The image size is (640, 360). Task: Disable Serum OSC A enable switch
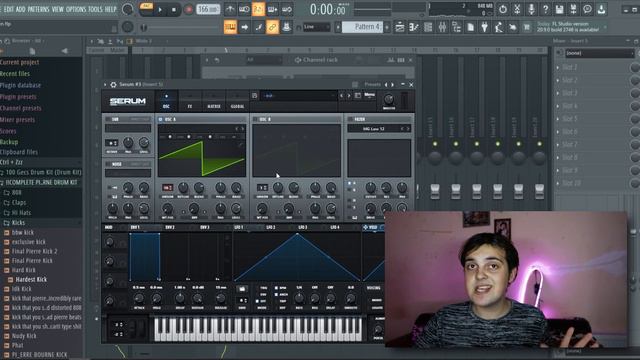[x=160, y=119]
